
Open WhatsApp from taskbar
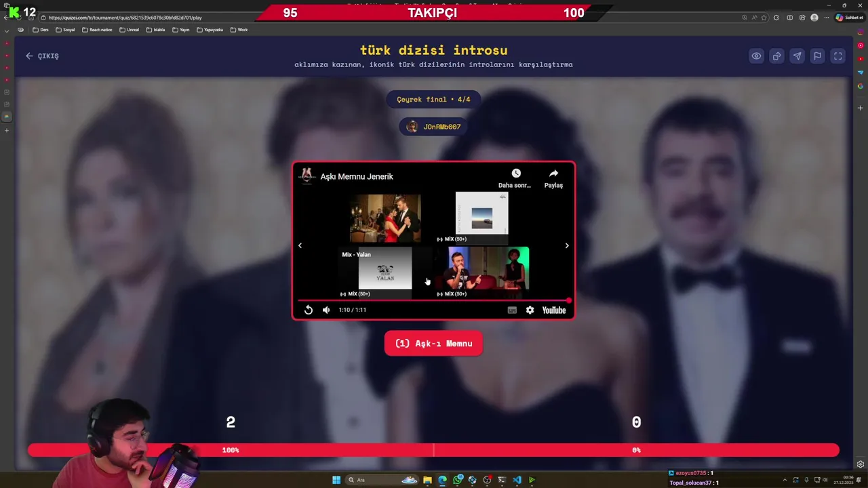458,480
